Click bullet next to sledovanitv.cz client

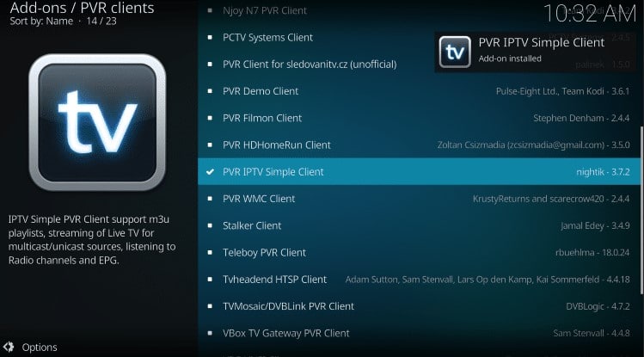coord(210,64)
